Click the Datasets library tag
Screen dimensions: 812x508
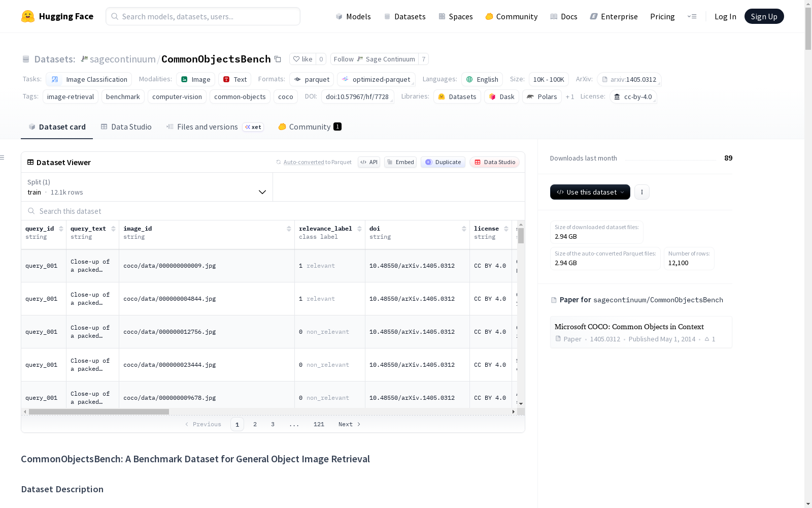tap(457, 97)
